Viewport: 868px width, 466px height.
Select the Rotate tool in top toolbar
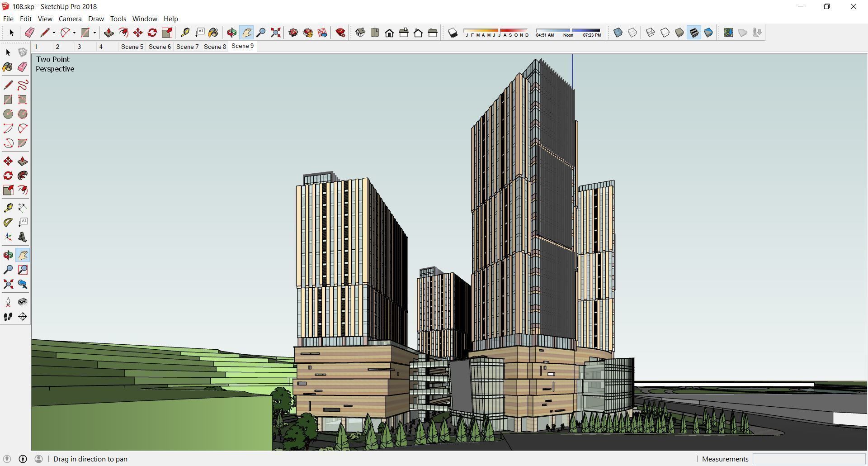point(152,33)
